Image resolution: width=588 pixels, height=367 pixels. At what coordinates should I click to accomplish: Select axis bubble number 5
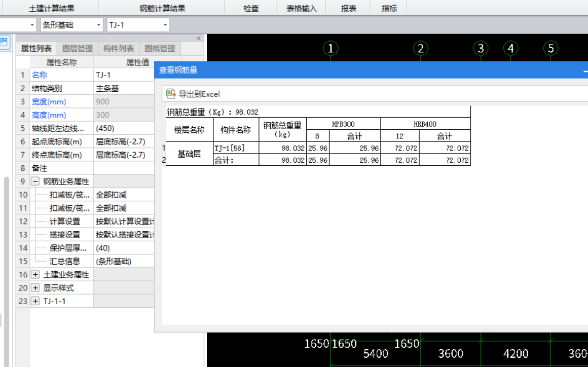(550, 48)
